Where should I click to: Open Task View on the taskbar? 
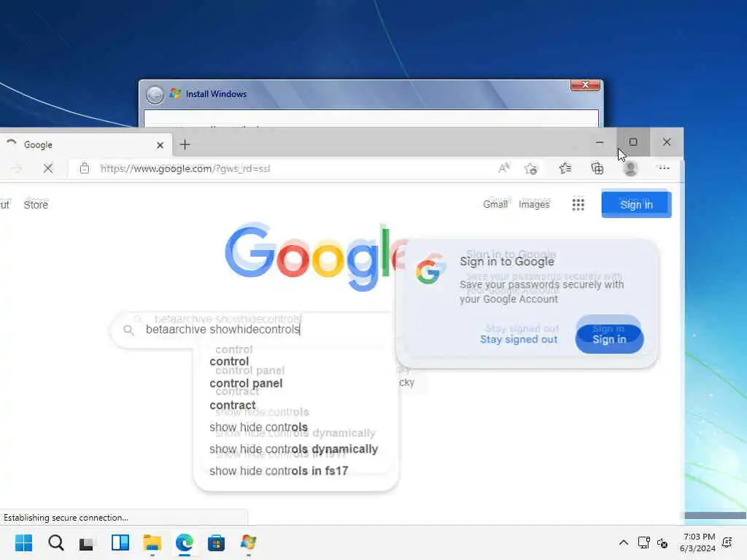coord(87,543)
